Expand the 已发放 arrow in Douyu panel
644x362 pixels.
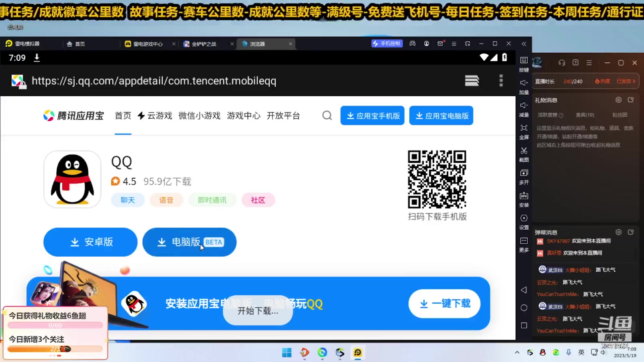(x=626, y=81)
